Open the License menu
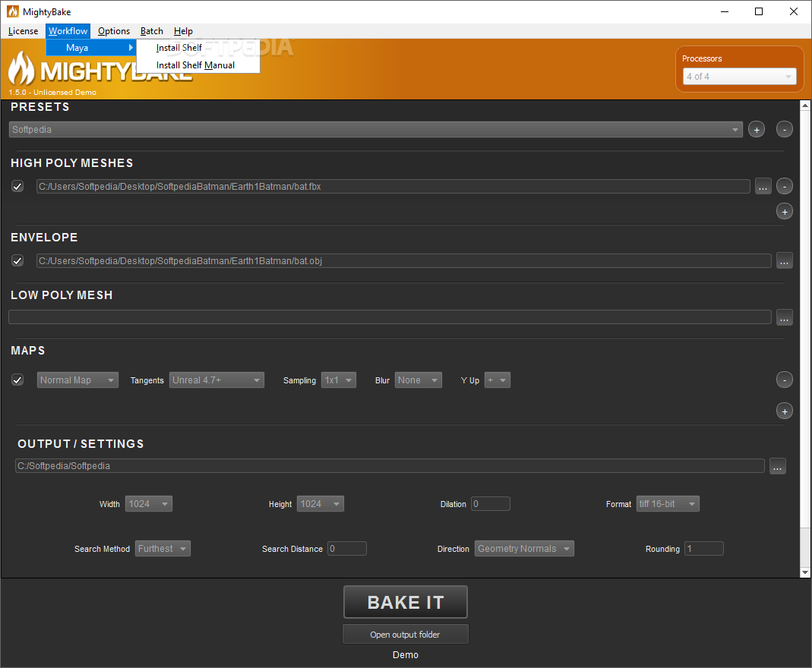Image resolution: width=812 pixels, height=668 pixels. [x=23, y=31]
